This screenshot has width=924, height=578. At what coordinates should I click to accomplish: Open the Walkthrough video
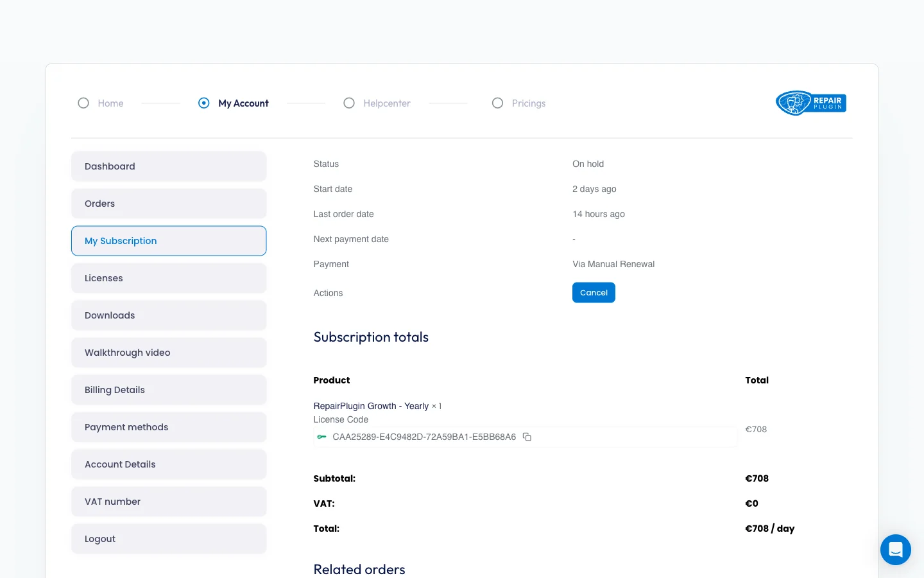click(x=169, y=353)
